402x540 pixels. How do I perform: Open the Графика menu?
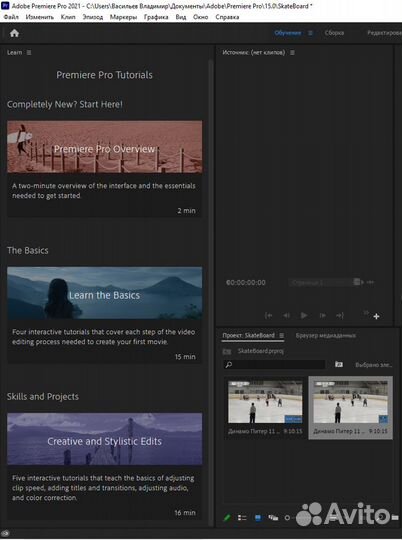point(156,17)
